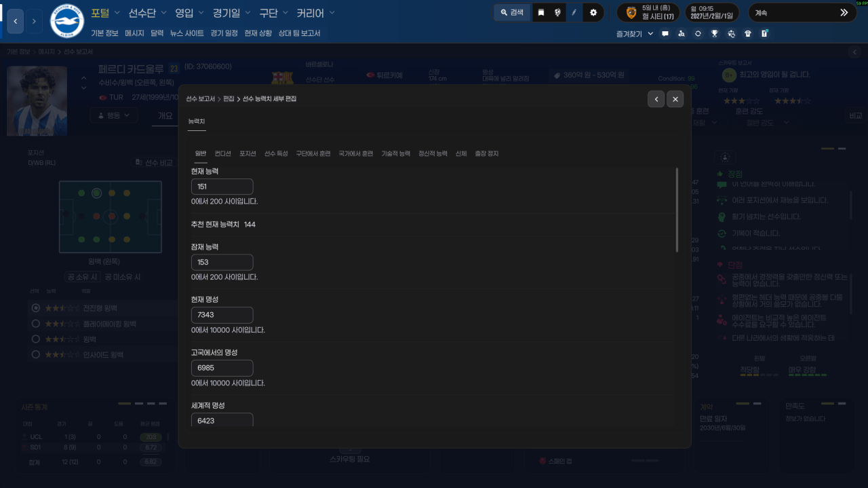Open the 검색 search button

tap(512, 12)
